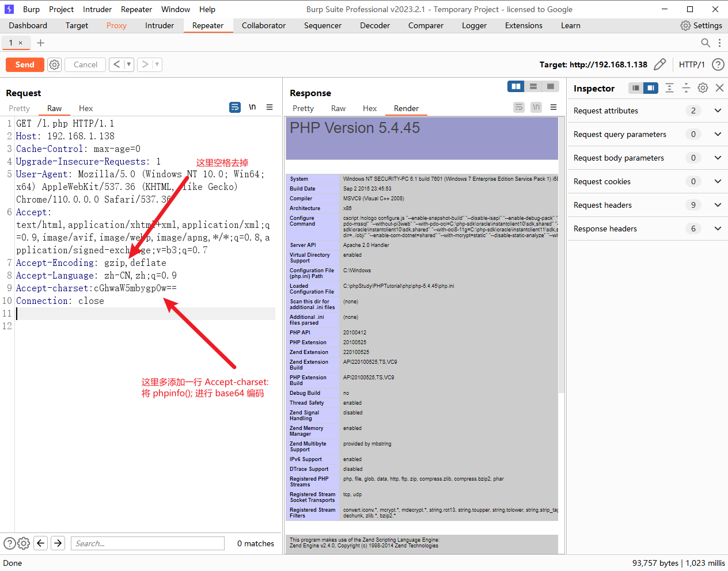Jump to next search match
This screenshot has height=571, width=728.
tap(58, 543)
